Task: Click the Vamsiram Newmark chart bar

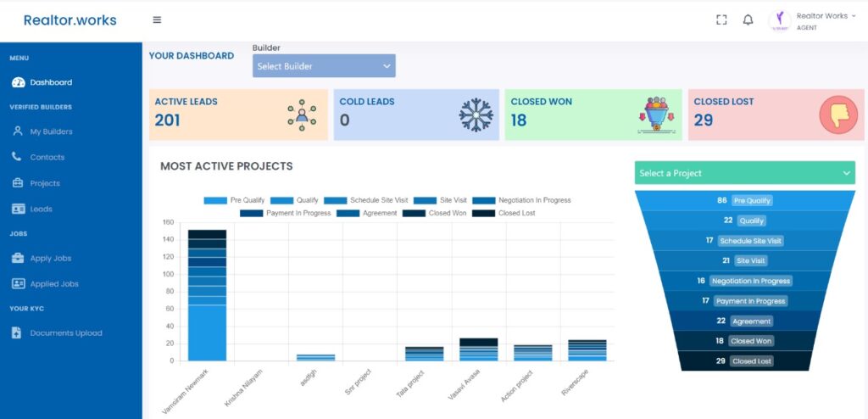Action: 207,295
